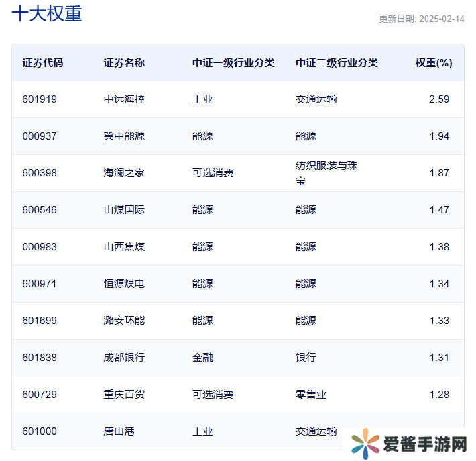
Task: Click the 零售业 cell for 重庆百货
Action: 311,395
